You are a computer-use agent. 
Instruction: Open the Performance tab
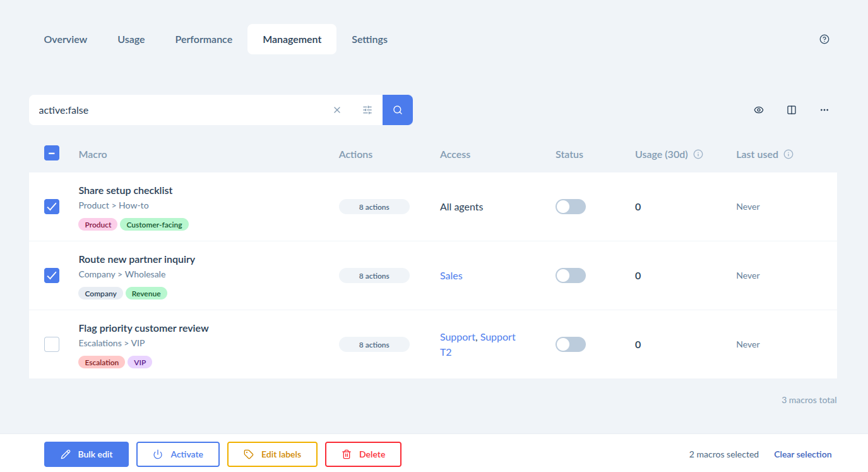click(x=204, y=39)
